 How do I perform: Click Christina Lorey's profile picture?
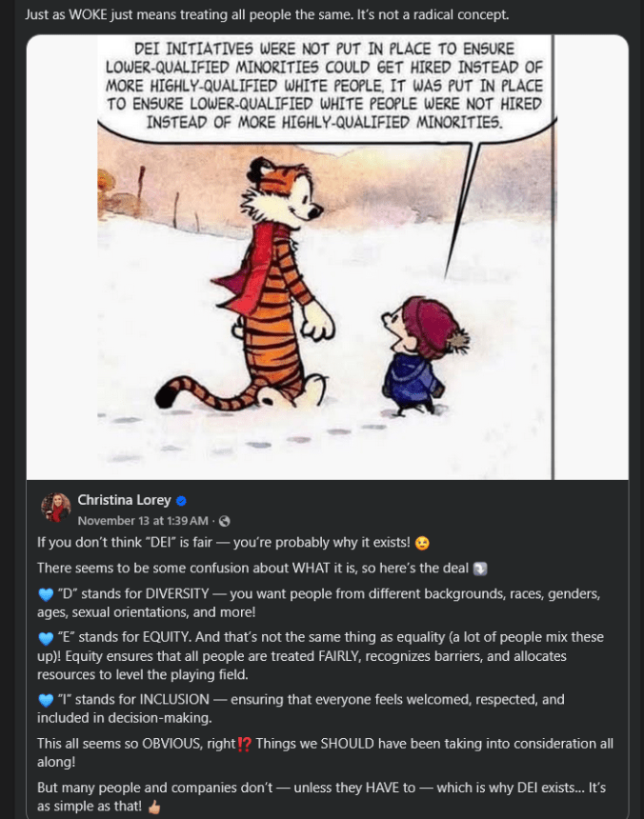[55, 509]
